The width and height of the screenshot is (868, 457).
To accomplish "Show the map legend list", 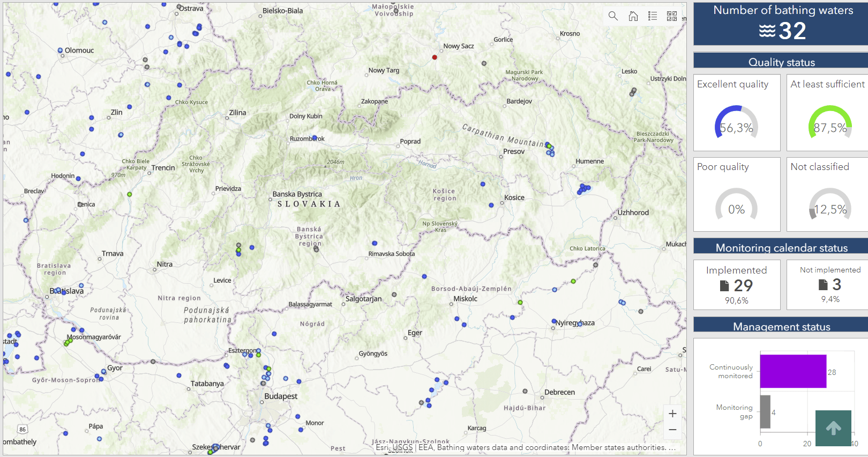I will 652,16.
